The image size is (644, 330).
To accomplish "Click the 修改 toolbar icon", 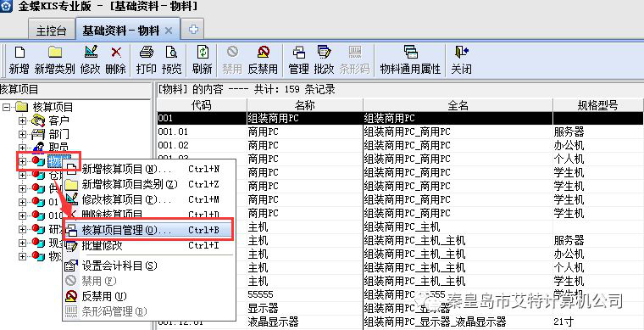I will tap(91, 52).
